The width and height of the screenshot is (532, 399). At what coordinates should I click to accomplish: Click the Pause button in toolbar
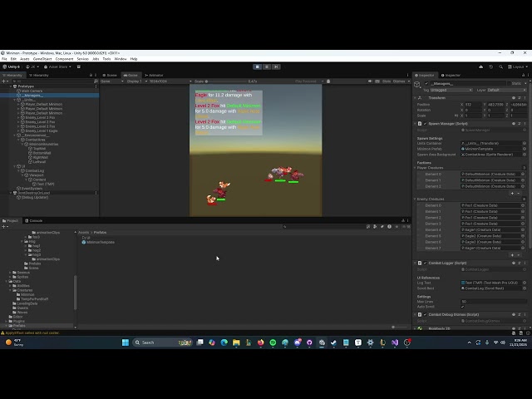tap(267, 66)
